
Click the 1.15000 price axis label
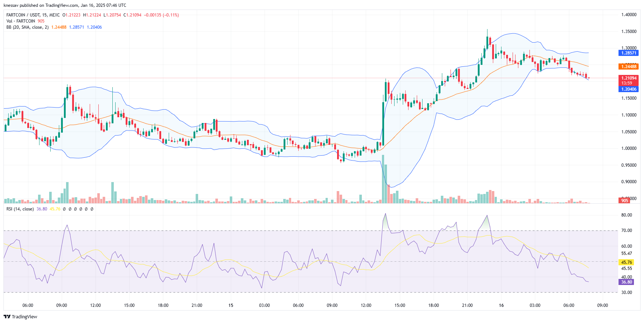point(629,98)
